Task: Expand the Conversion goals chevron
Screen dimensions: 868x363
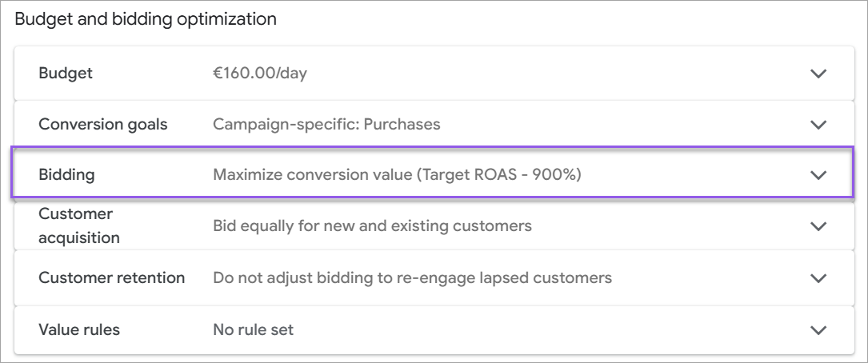Action: (818, 125)
